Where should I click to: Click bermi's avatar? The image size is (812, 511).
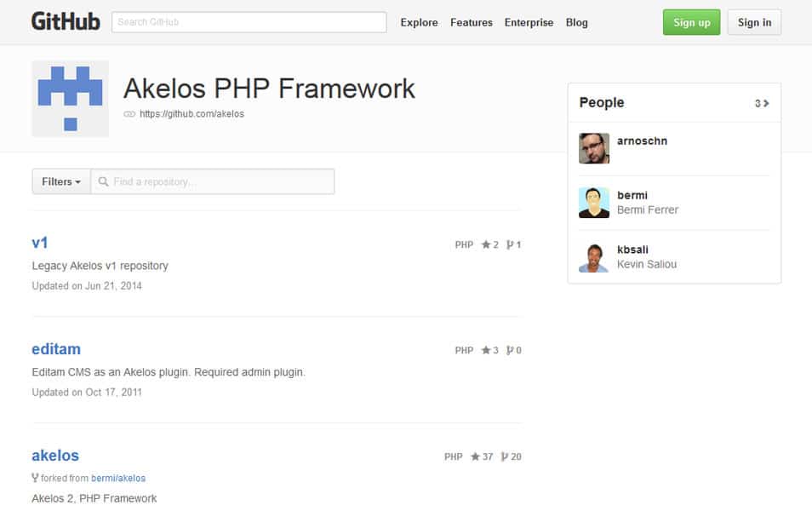coord(594,203)
